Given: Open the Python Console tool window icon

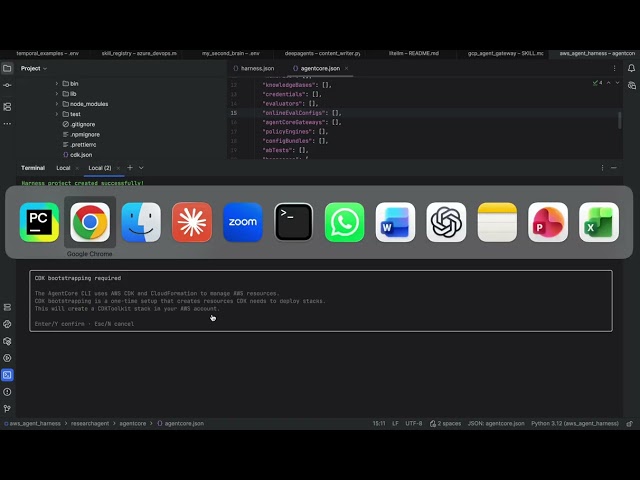Looking at the screenshot, I should (x=7, y=324).
